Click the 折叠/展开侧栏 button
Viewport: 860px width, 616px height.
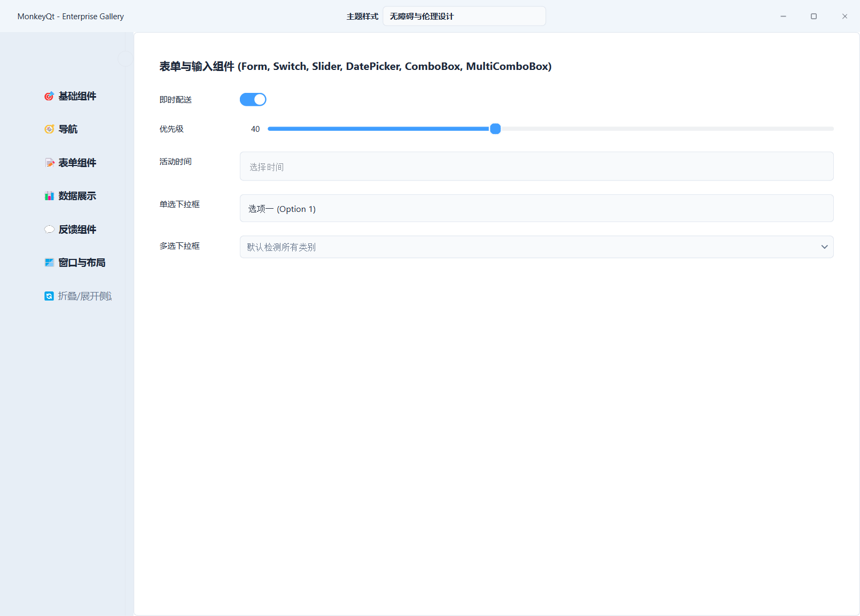78,296
